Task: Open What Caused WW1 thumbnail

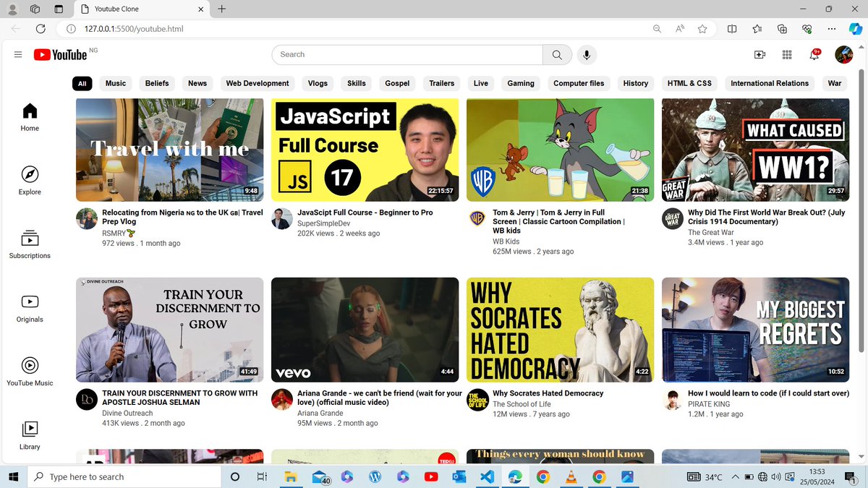Action: 755,150
